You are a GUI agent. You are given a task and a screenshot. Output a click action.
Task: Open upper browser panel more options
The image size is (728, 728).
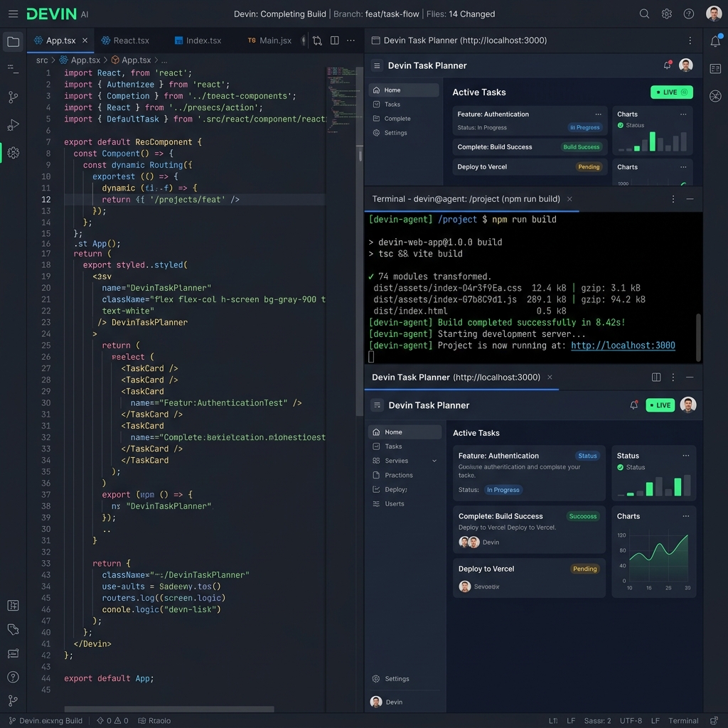click(x=690, y=41)
